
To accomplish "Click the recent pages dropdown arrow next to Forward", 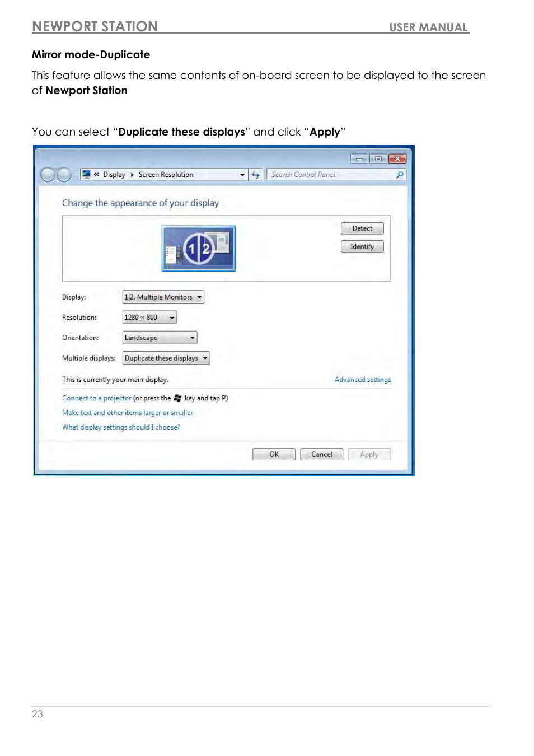I will click(76, 175).
